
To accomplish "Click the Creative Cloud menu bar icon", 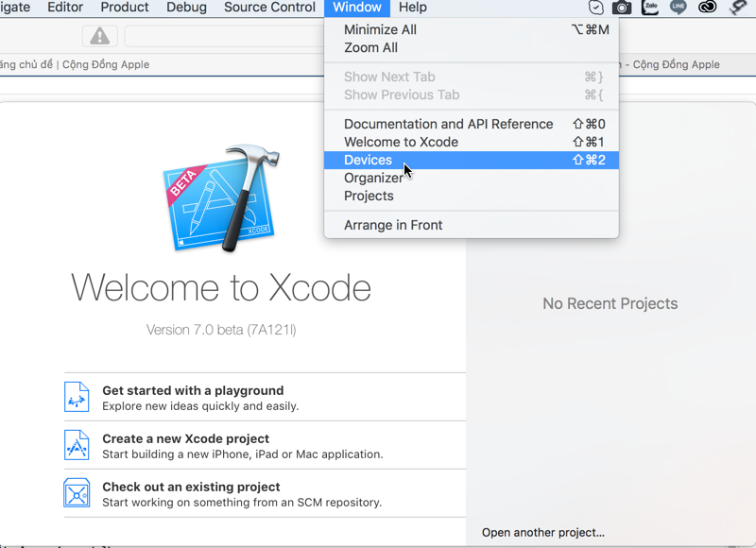I will tap(707, 8).
